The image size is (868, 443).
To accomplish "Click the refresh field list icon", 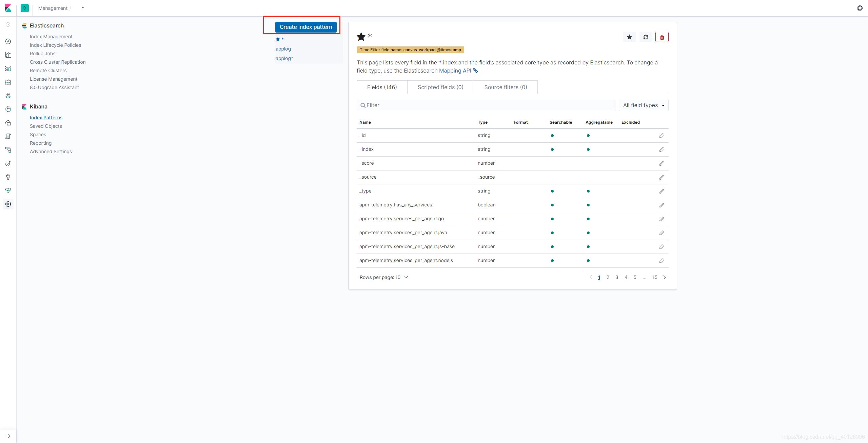I will pos(646,37).
